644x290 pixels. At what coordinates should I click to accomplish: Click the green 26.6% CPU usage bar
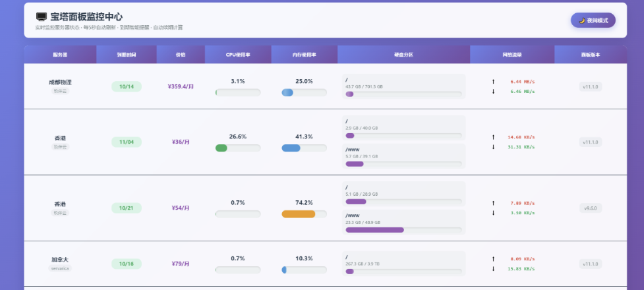221,148
